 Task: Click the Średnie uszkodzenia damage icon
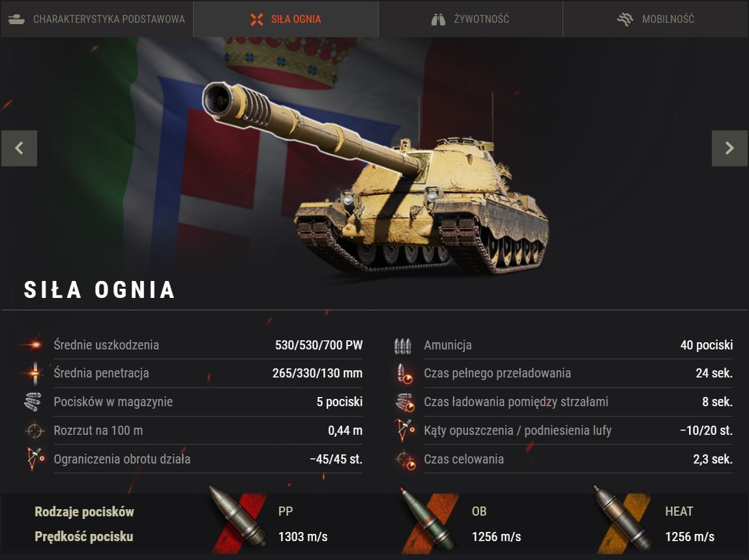point(33,344)
